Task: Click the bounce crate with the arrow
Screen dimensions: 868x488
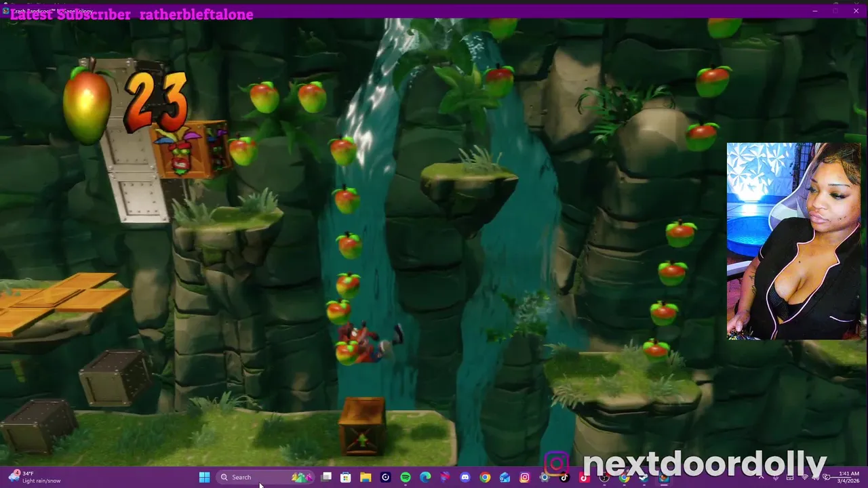Action: tap(362, 427)
